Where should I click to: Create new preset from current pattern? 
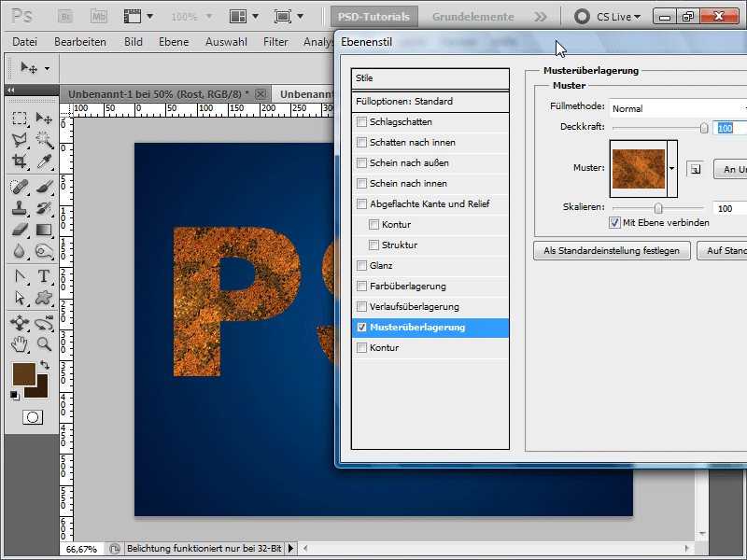695,169
